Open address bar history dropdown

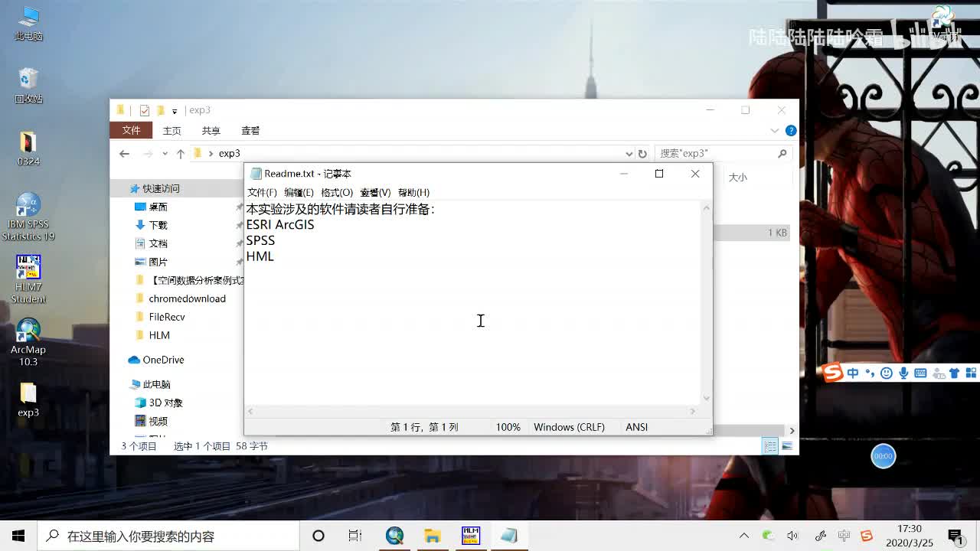point(629,153)
